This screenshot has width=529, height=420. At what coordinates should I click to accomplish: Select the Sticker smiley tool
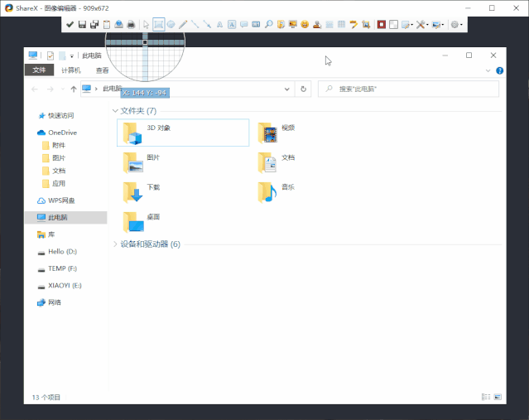pos(305,24)
